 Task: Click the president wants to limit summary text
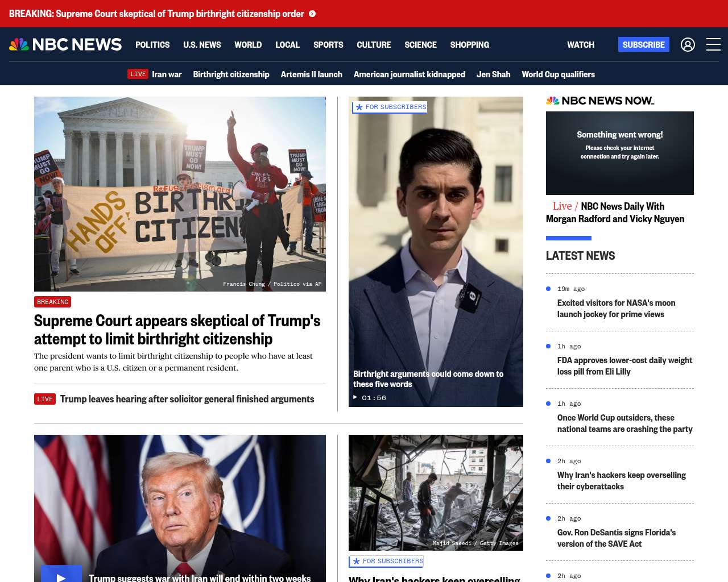[x=173, y=361]
